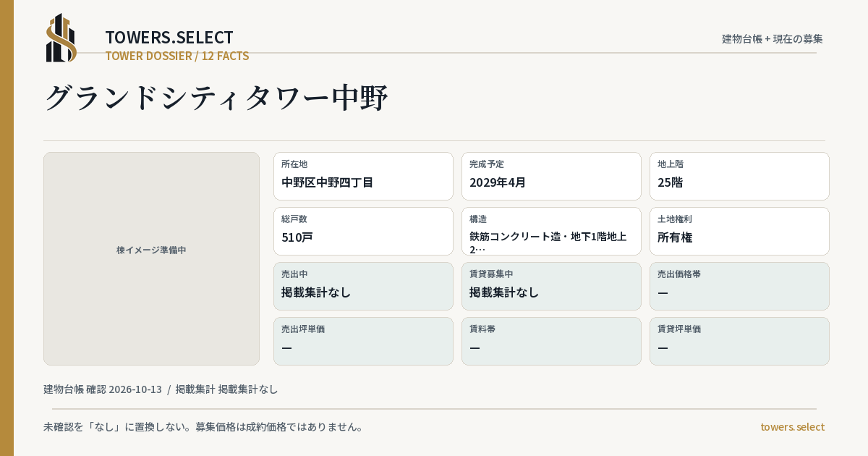Select the 所在地 card showing 中野区中野四丁目

click(363, 176)
